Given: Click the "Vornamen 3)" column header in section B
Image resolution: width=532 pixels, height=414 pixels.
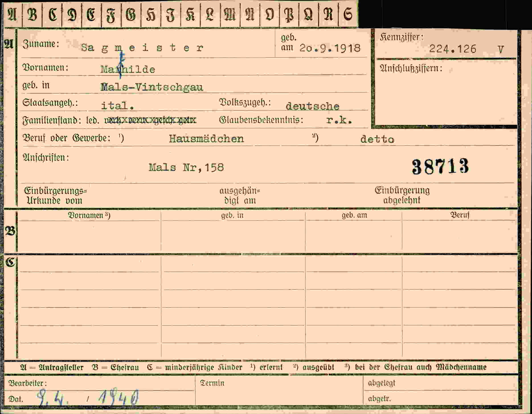Looking at the screenshot, I should [x=89, y=215].
